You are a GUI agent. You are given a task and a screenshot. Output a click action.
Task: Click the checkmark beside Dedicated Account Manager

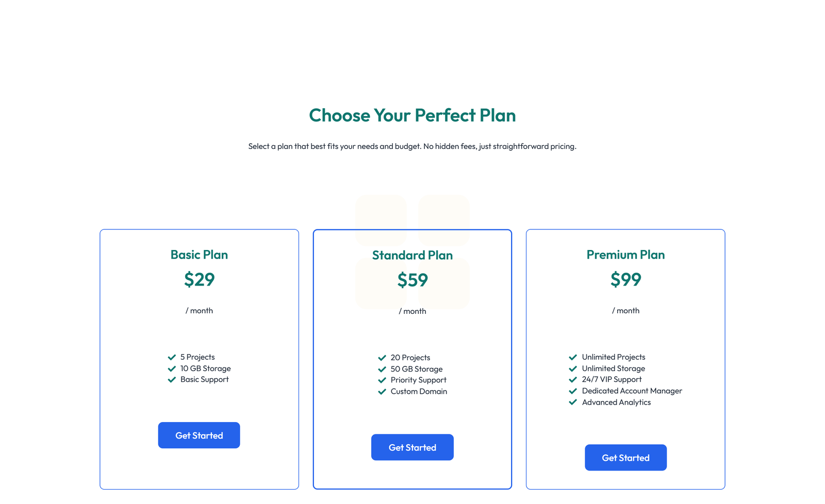point(573,391)
